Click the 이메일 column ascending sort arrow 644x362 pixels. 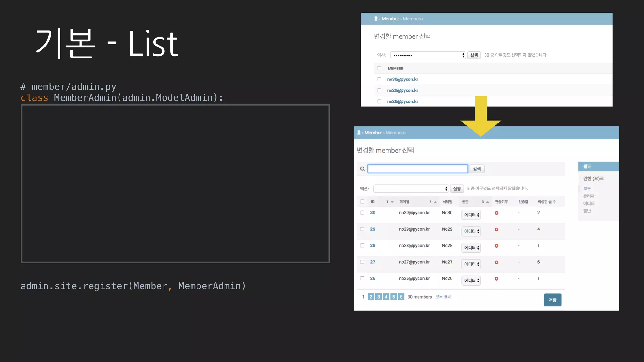point(435,202)
